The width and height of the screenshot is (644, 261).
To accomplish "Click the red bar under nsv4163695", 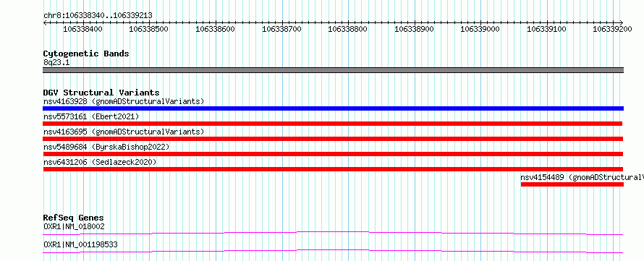I will tap(333, 139).
